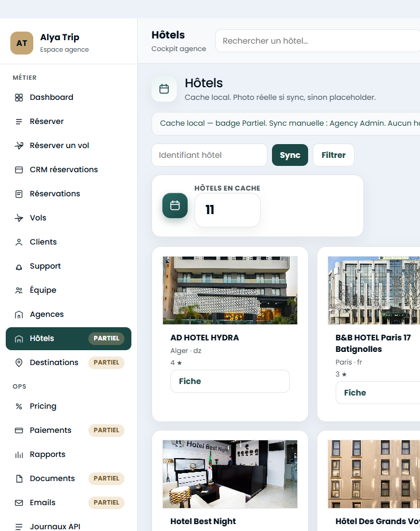Click the Réserver list icon
The image size is (420, 531).
click(19, 122)
